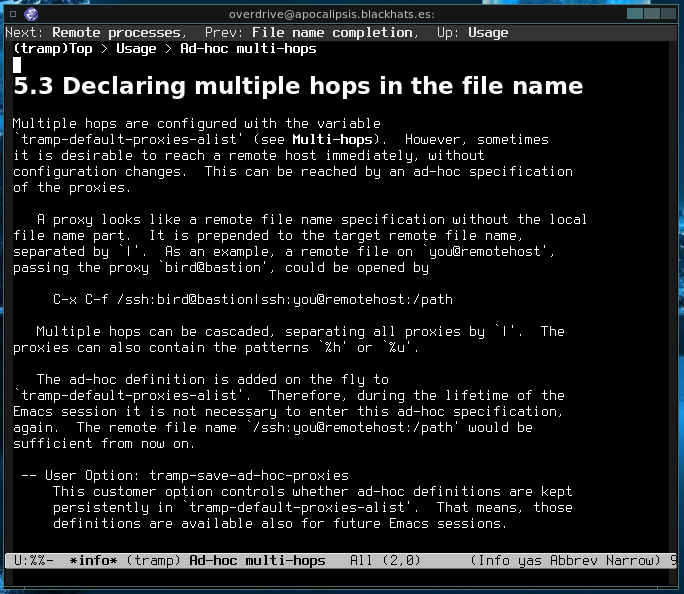
Task: Click the '`bird@bastion'' proxy text
Action: [212, 268]
